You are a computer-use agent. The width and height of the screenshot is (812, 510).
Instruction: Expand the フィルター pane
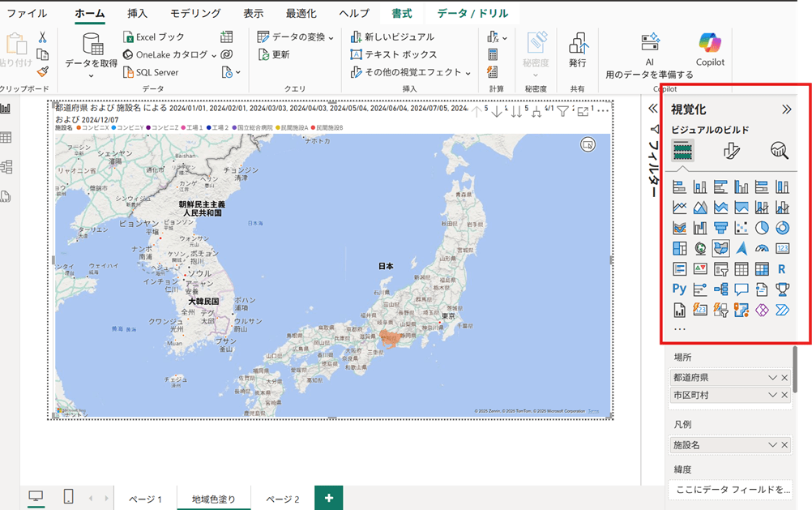(653, 109)
